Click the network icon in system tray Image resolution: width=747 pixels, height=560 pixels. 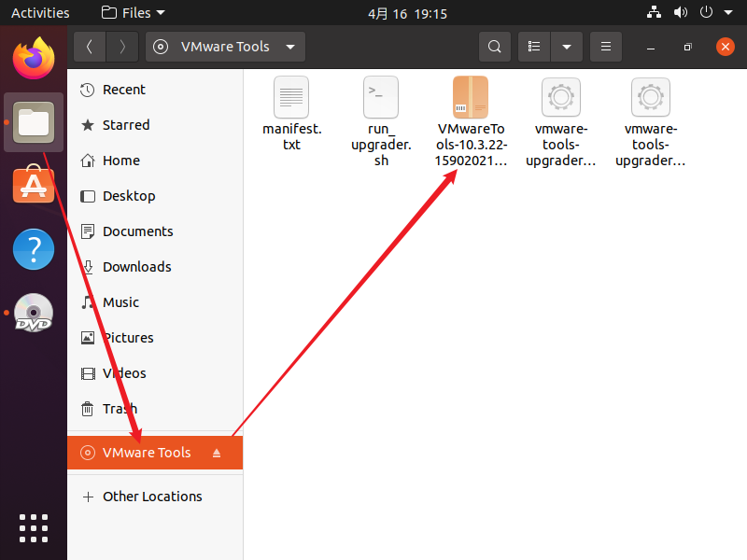tap(654, 12)
